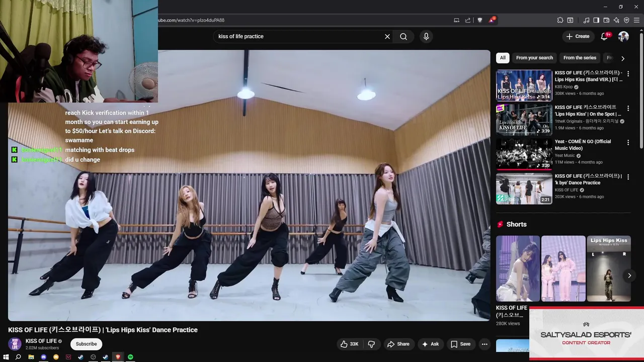Open the Windows Start menu
The width and height of the screenshot is (644, 362).
[6, 357]
